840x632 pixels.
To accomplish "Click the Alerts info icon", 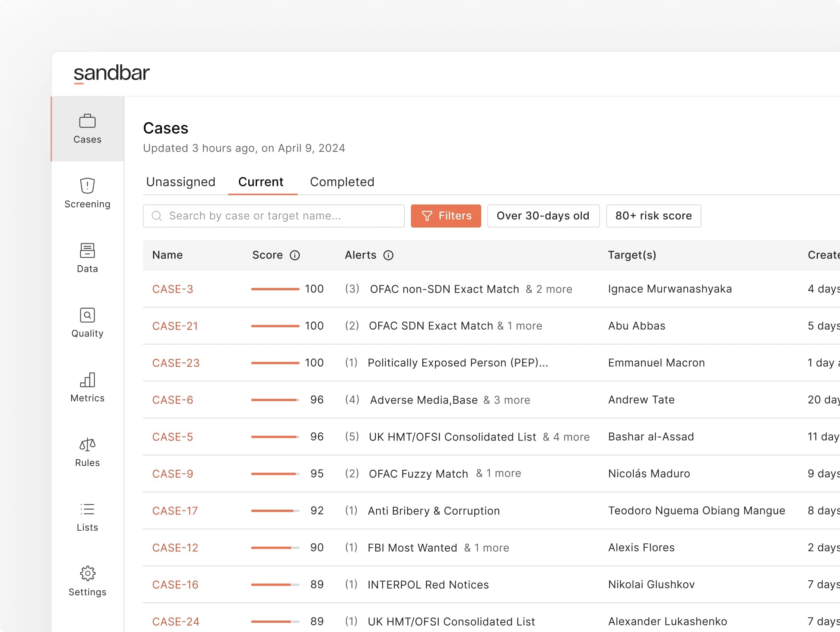I will (388, 255).
